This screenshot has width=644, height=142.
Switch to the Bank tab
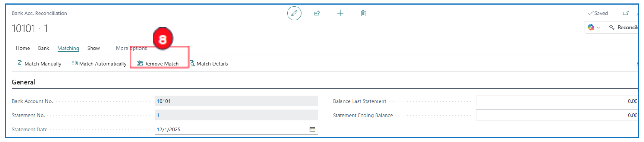(44, 48)
